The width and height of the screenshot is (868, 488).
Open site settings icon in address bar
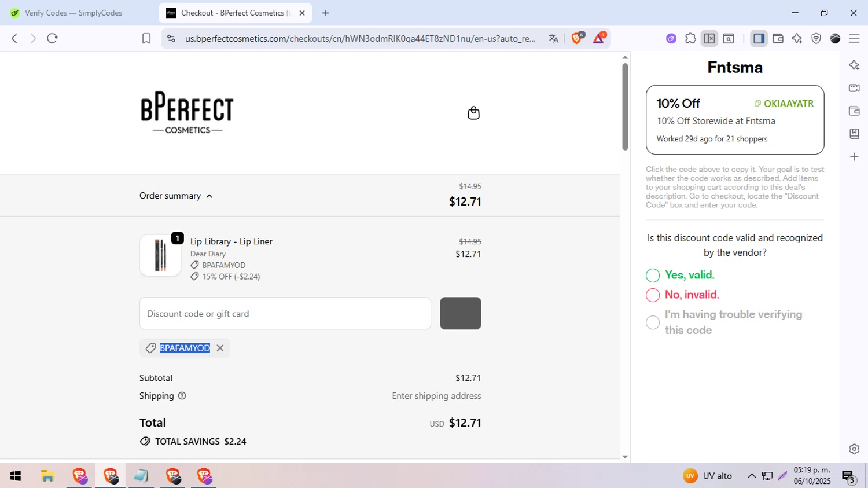click(x=171, y=38)
